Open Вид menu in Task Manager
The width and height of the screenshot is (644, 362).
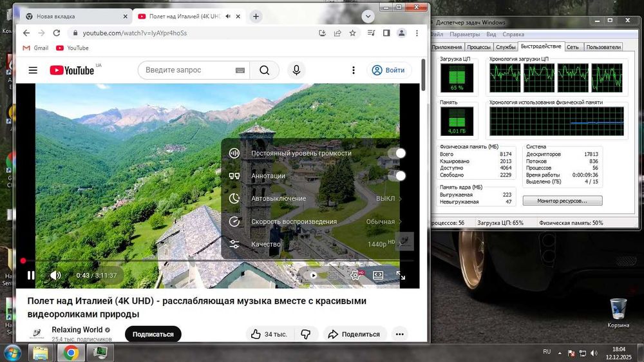pyautogui.click(x=491, y=35)
